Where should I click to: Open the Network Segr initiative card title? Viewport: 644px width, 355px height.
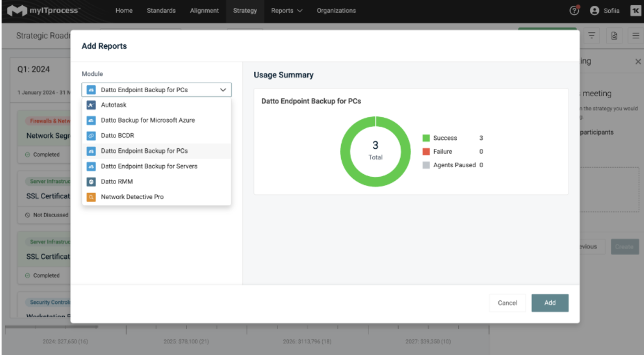[48, 136]
